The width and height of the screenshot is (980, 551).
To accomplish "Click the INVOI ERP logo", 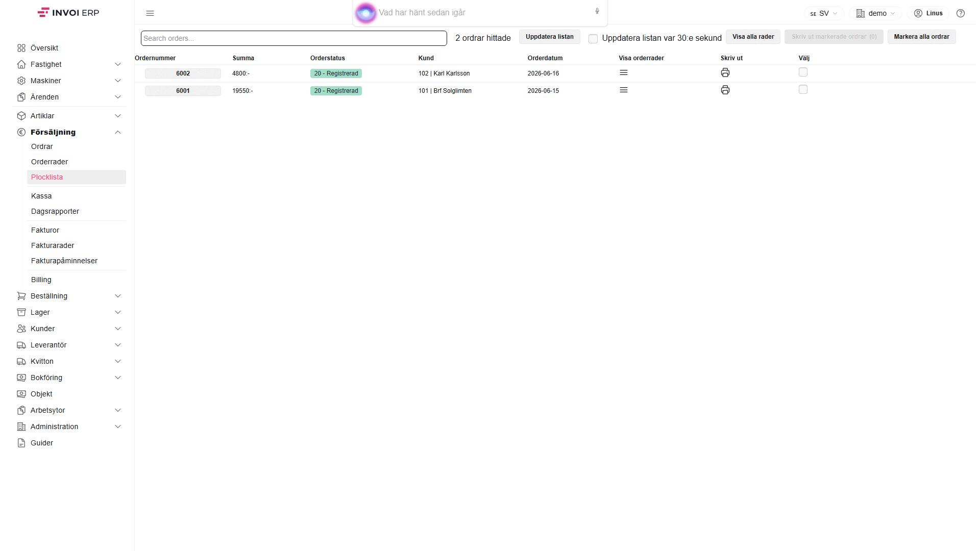I will coord(68,13).
